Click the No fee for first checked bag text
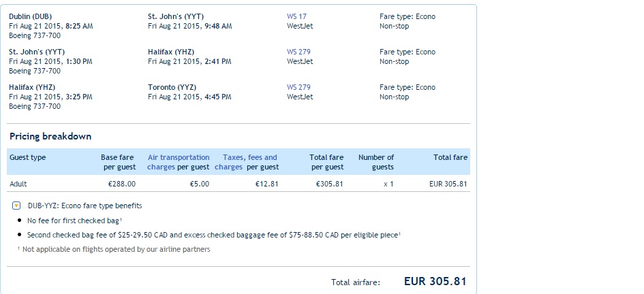Viewport: 644px width, 294px height. (x=74, y=220)
